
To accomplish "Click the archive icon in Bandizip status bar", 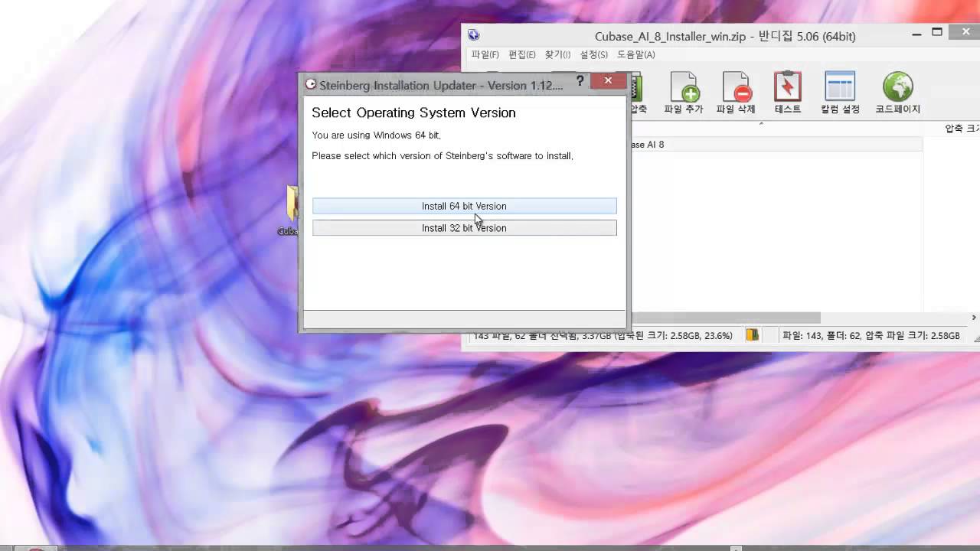I will pyautogui.click(x=753, y=335).
